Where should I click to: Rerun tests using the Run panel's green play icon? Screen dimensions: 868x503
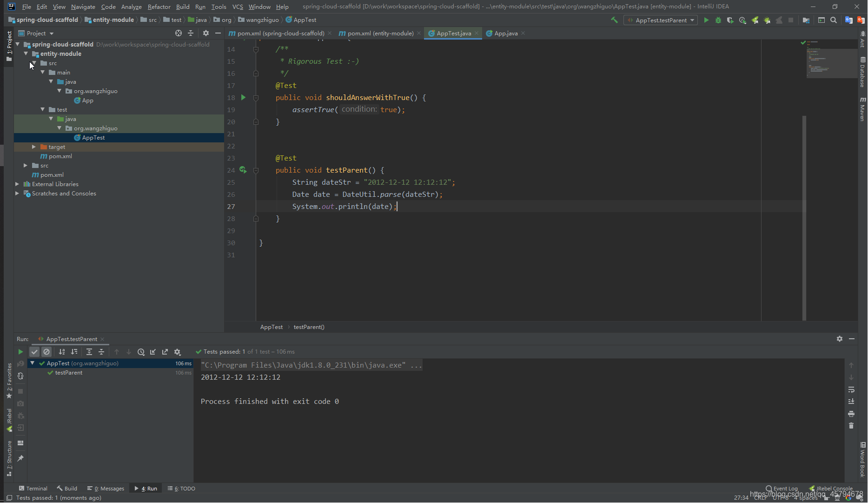click(20, 352)
